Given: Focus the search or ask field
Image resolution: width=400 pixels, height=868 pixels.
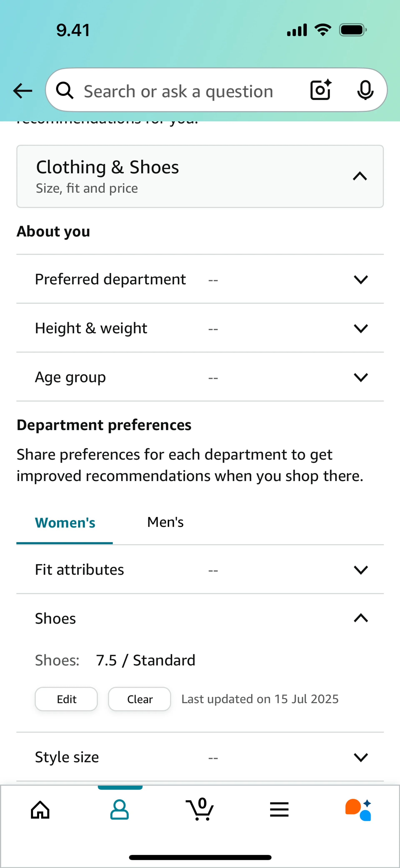Looking at the screenshot, I should pyautogui.click(x=179, y=91).
